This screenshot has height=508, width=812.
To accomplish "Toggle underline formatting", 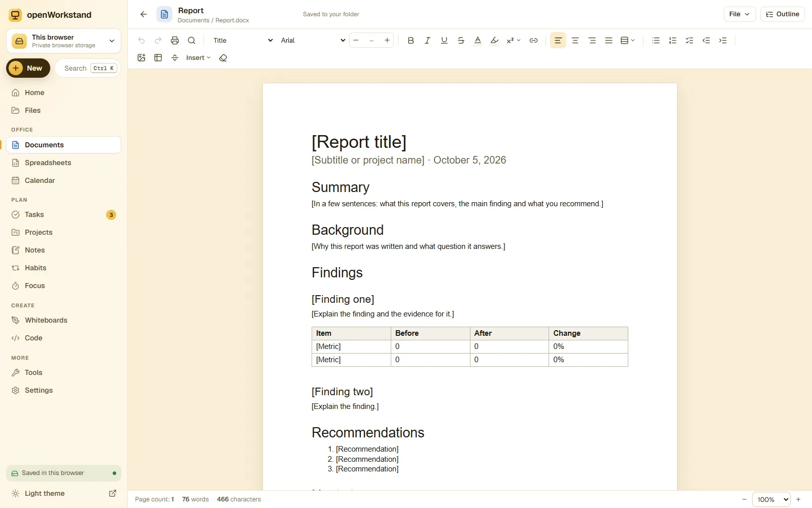I will pos(444,41).
